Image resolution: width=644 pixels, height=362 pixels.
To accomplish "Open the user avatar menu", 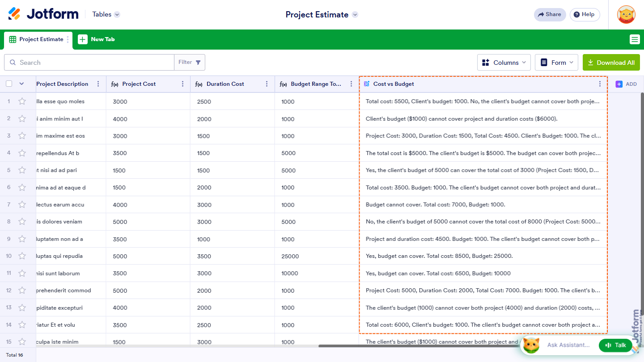I will [x=626, y=15].
